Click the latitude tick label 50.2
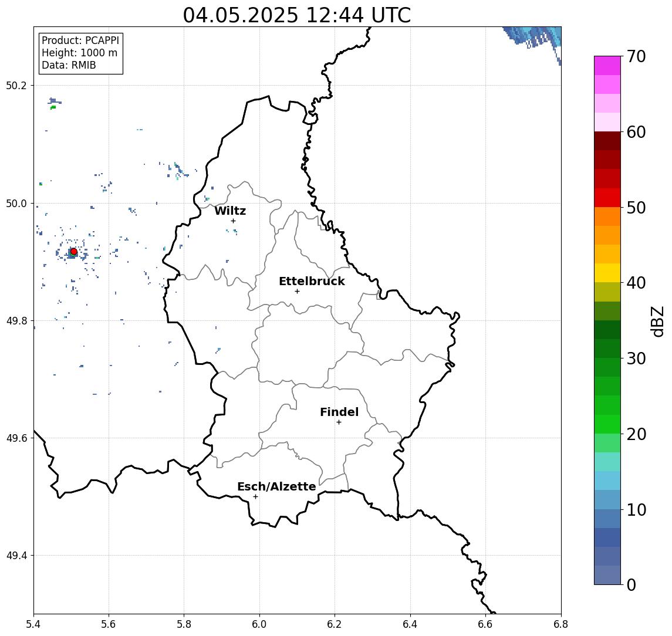672x636 pixels. pos(16,85)
